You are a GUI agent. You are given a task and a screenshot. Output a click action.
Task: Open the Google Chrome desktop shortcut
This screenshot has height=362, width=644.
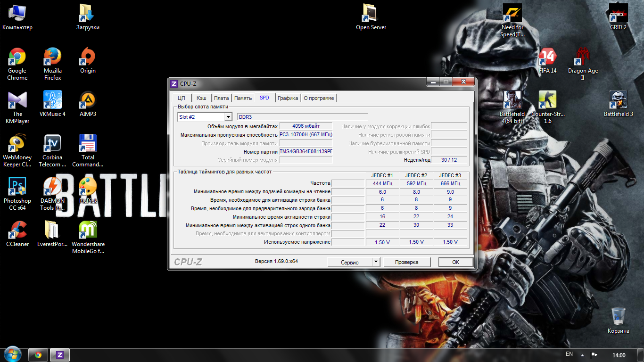click(17, 57)
